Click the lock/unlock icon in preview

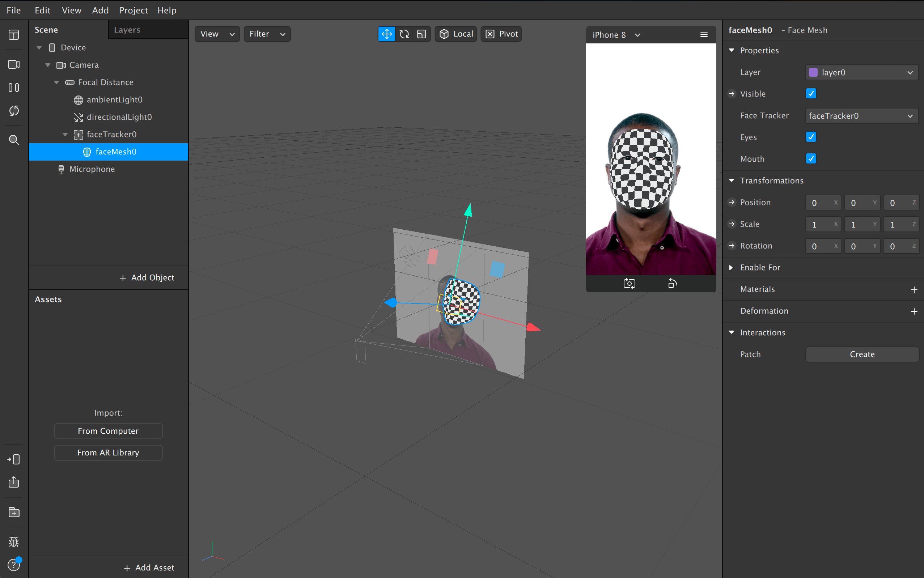click(x=672, y=284)
